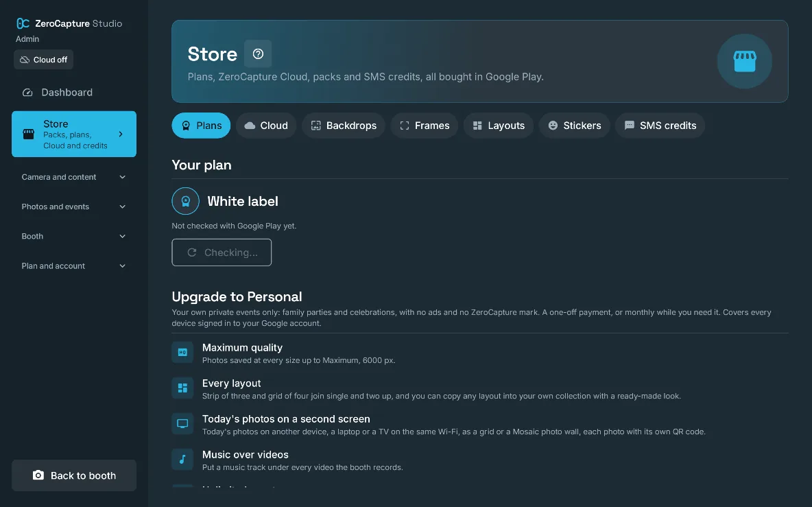Viewport: 812px width, 507px height.
Task: Expand the Plan and account section
Action: click(x=74, y=266)
